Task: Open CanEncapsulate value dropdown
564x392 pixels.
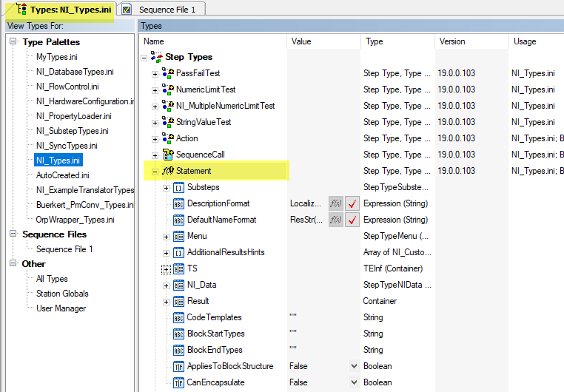Action: coord(354,382)
